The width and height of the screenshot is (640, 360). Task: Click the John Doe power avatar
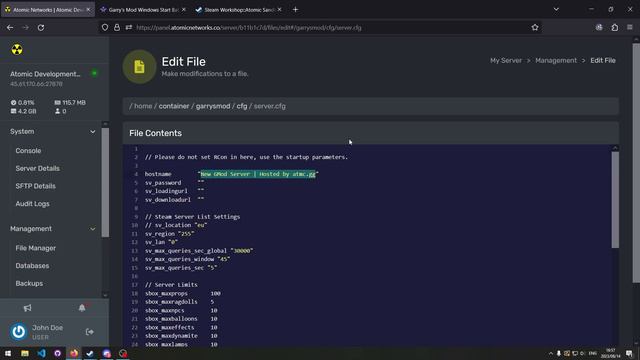coord(18,331)
